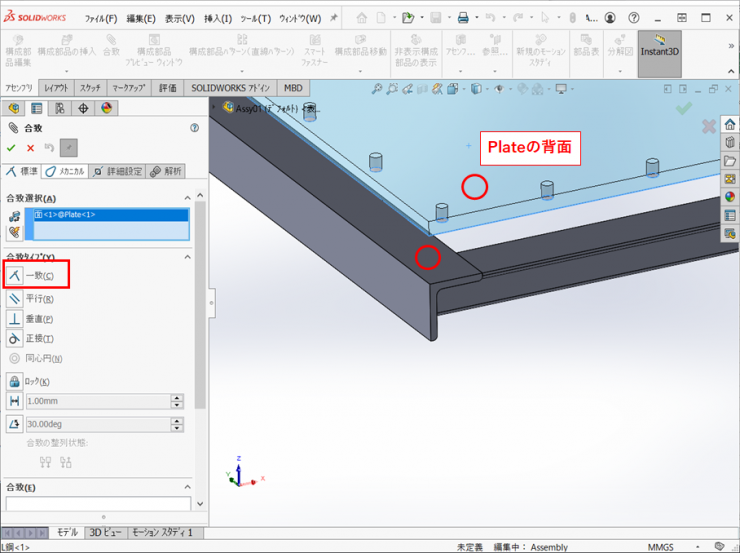This screenshot has width=740, height=553.
Task: Enable the distance mate button beside 1.00mm
Action: click(15, 401)
